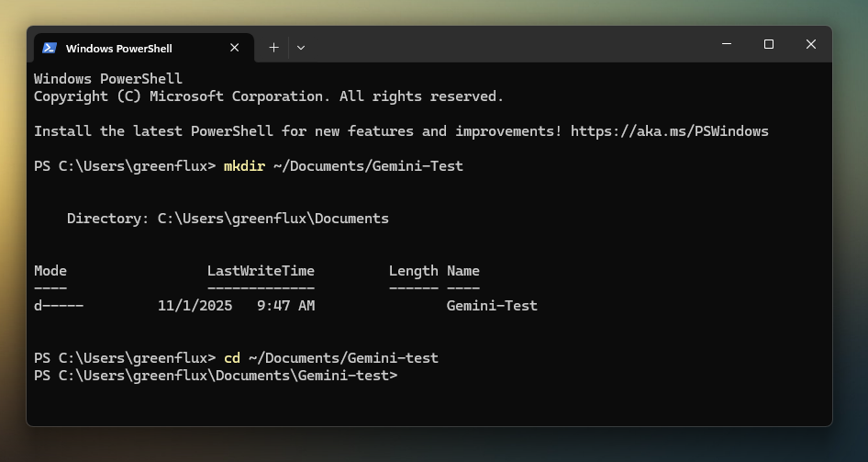Expand the new tab profile dropdown chevron
Viewport: 868px width, 462px height.
301,47
